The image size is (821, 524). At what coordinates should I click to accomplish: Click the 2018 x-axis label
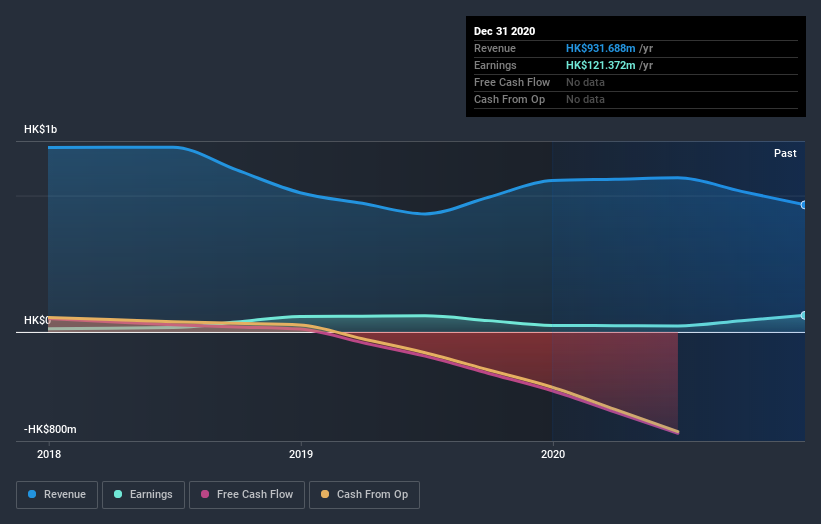pyautogui.click(x=49, y=454)
